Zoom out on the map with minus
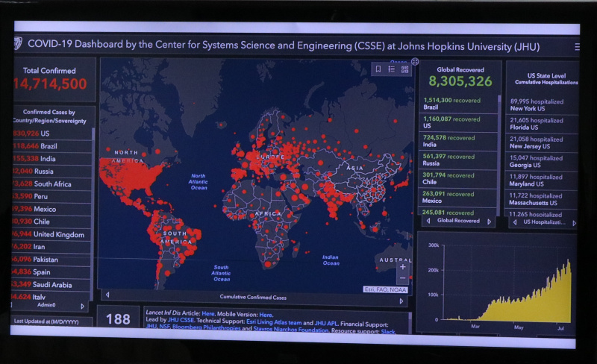 402,278
